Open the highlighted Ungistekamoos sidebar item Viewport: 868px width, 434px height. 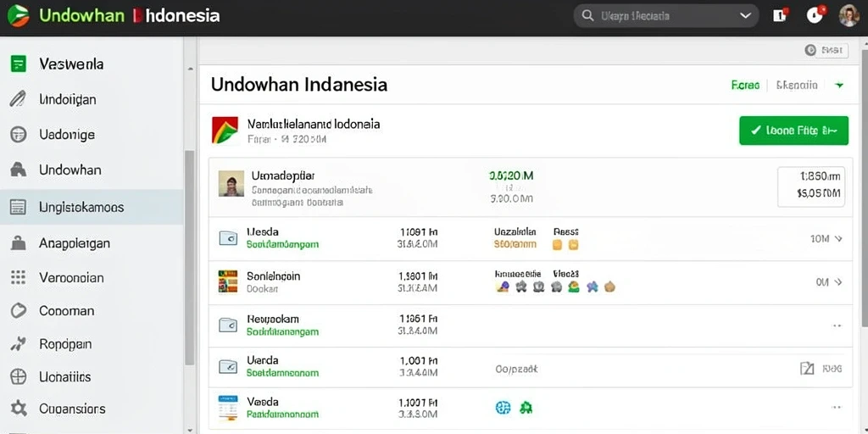[x=92, y=207]
